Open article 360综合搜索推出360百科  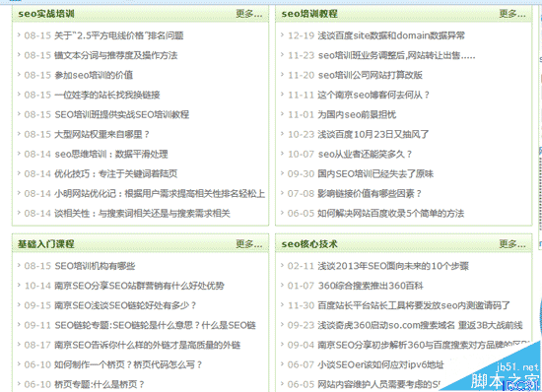[x=371, y=286]
